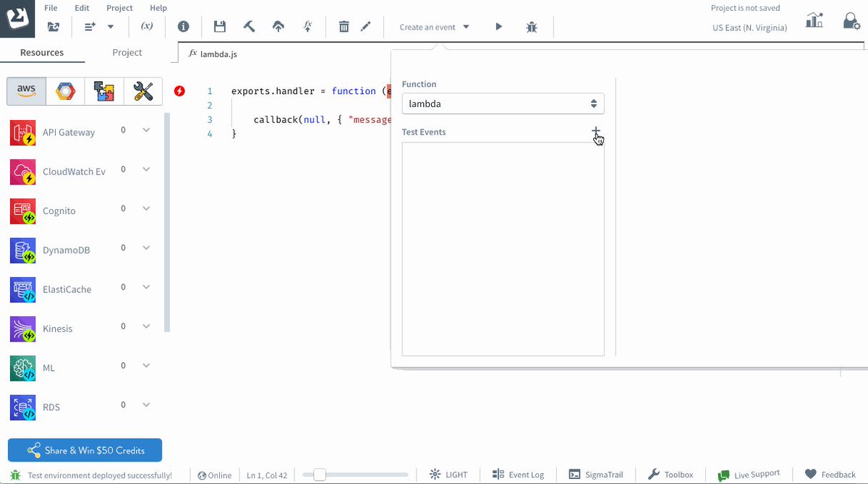Open the Edit menu
This screenshot has height=484, width=868.
pos(82,8)
